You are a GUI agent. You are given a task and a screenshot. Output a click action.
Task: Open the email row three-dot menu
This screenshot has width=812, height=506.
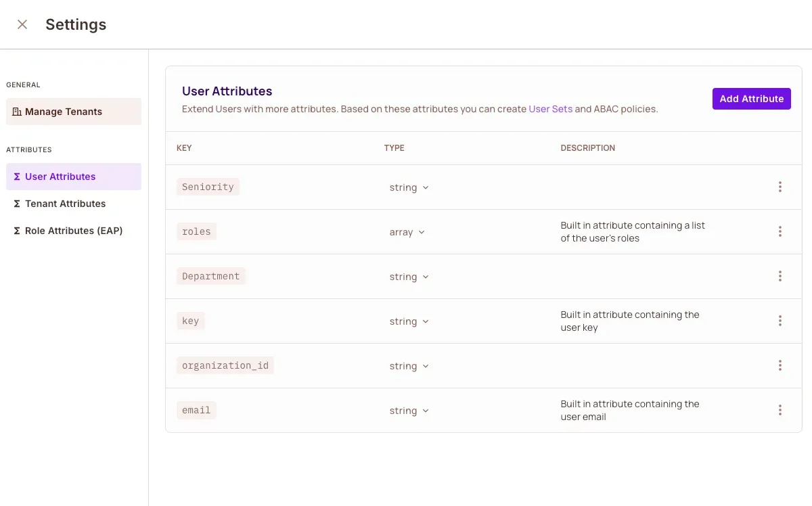point(780,411)
